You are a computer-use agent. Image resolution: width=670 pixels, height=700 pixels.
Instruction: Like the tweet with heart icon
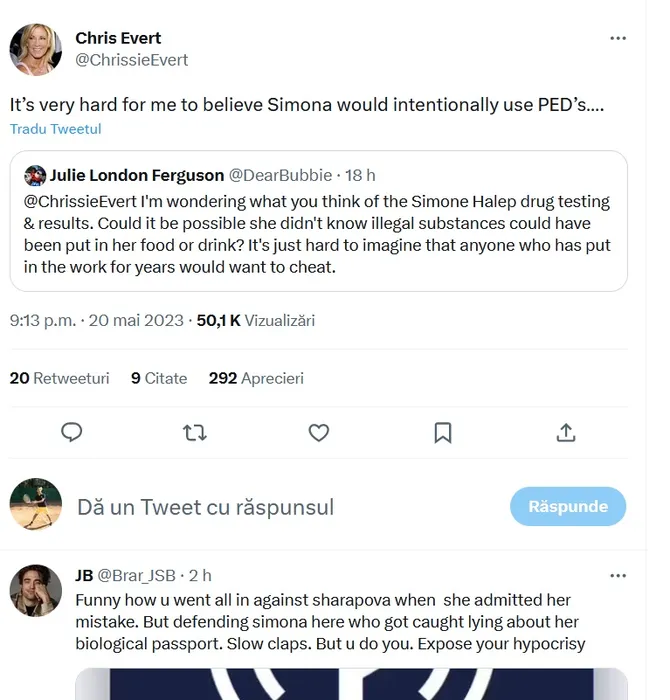(x=318, y=432)
